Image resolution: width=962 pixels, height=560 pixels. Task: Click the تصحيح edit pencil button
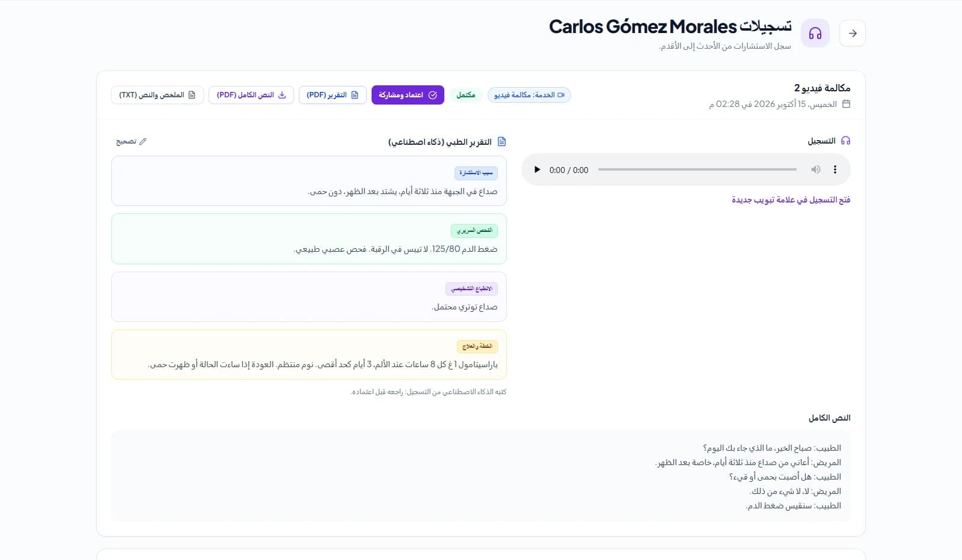click(131, 141)
